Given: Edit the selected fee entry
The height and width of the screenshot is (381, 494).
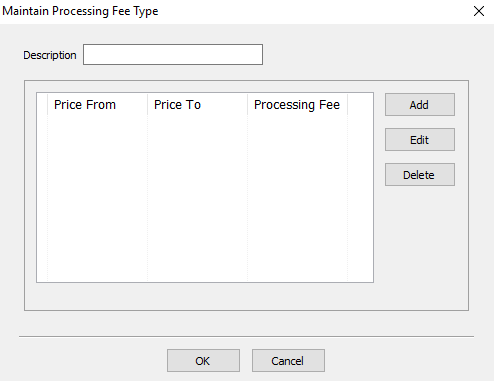Looking at the screenshot, I should 420,140.
